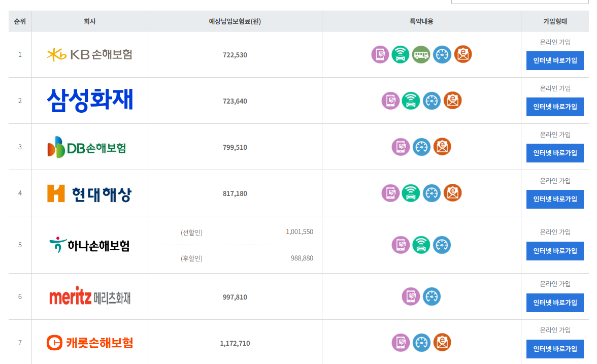597x364 pixels.
Task: Click blue mileage gauge icon in DB손해보험 row
Action: (x=421, y=147)
